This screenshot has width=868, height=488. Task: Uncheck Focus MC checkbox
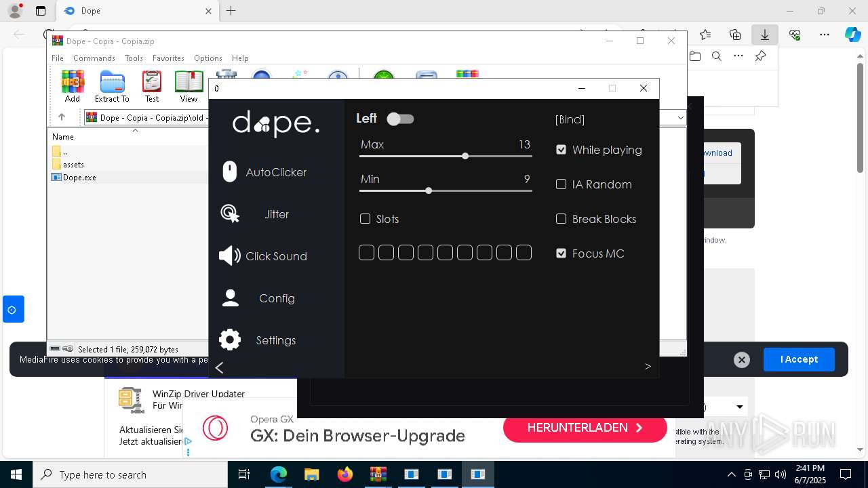[x=561, y=253]
